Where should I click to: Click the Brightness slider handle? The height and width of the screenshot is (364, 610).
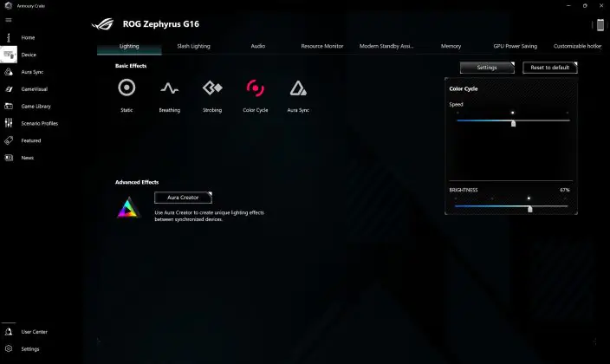530,209
